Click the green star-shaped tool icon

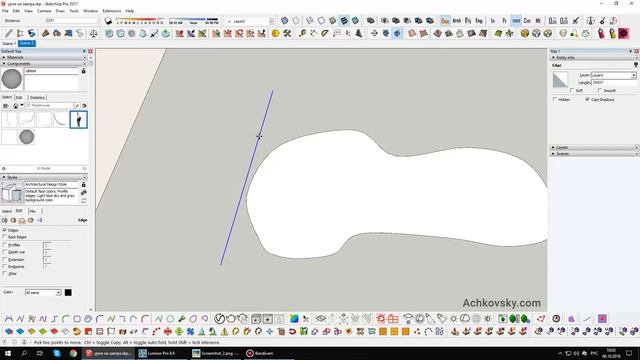click(509, 33)
